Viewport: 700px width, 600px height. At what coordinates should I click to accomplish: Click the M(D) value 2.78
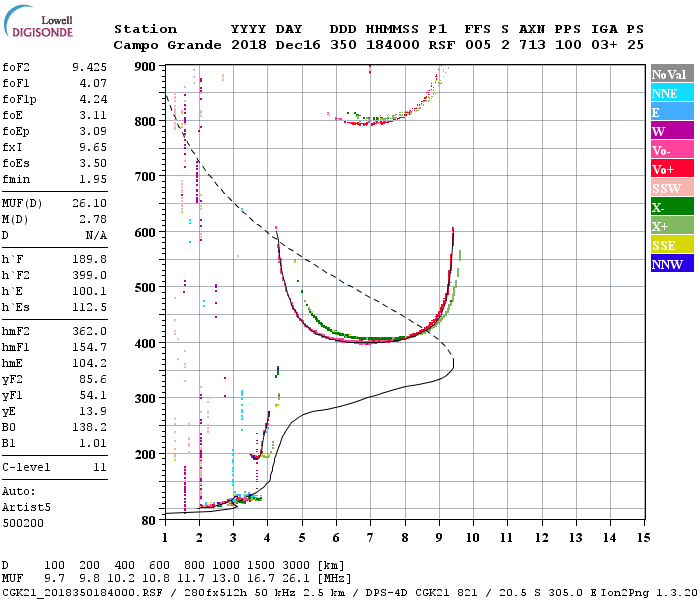point(93,219)
